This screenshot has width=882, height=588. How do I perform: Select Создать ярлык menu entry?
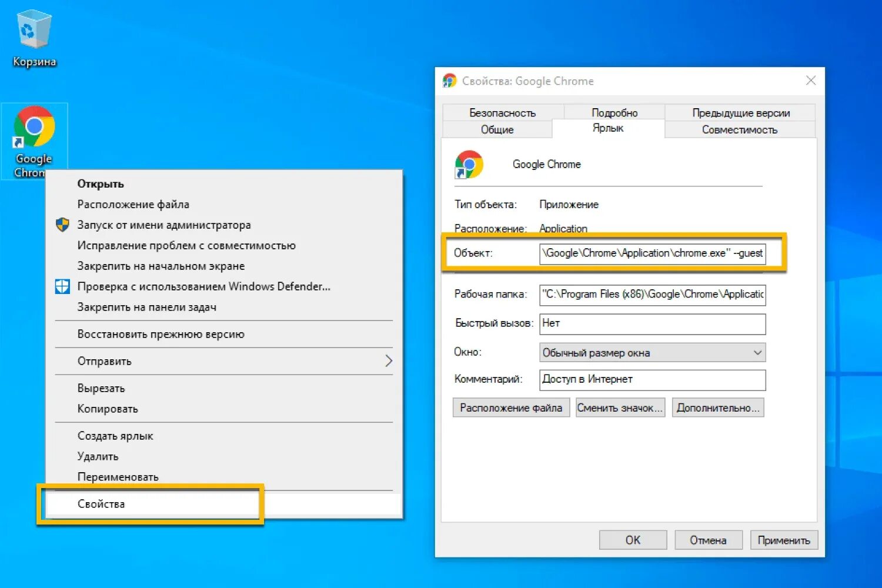pyautogui.click(x=223, y=436)
